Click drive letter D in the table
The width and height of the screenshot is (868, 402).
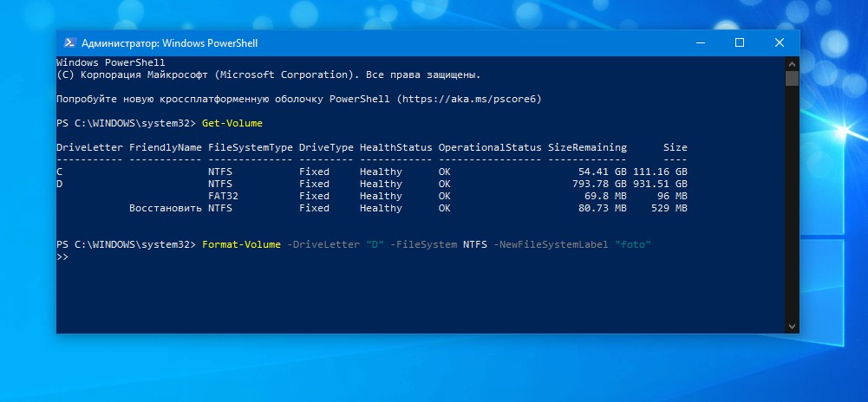point(59,185)
